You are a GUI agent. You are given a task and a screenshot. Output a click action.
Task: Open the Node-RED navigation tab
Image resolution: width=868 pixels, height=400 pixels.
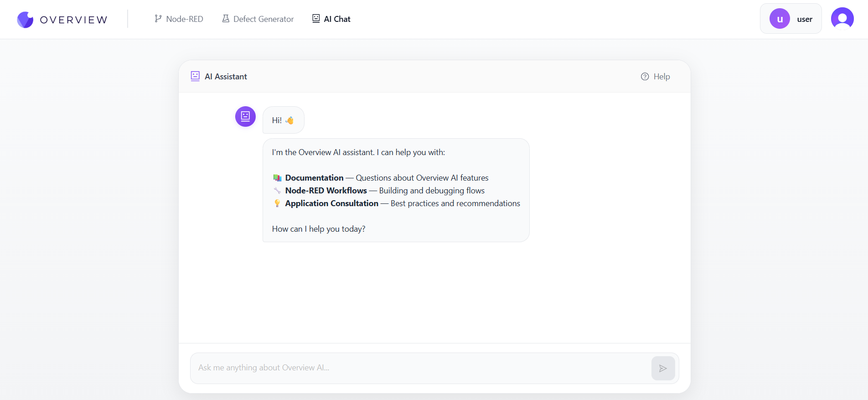[x=184, y=19]
